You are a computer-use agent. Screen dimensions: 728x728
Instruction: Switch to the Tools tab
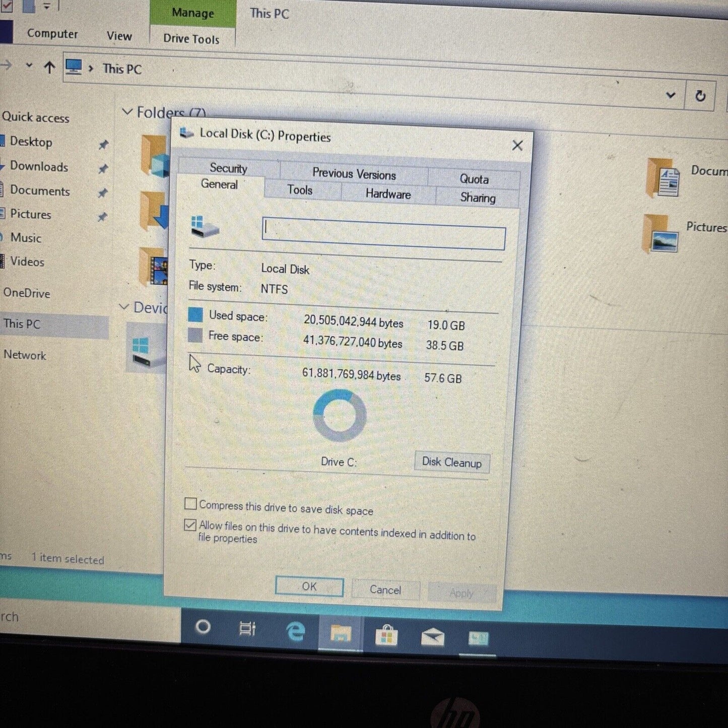[300, 190]
